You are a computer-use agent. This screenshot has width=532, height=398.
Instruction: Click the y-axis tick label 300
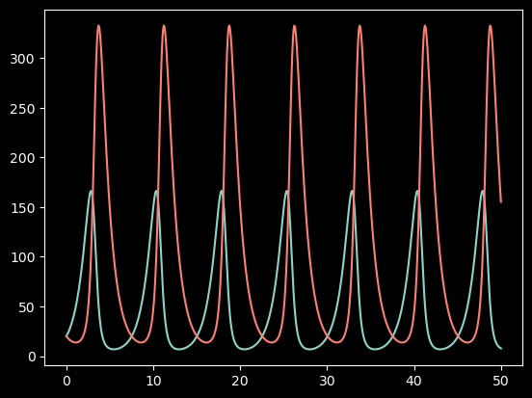tap(22, 59)
